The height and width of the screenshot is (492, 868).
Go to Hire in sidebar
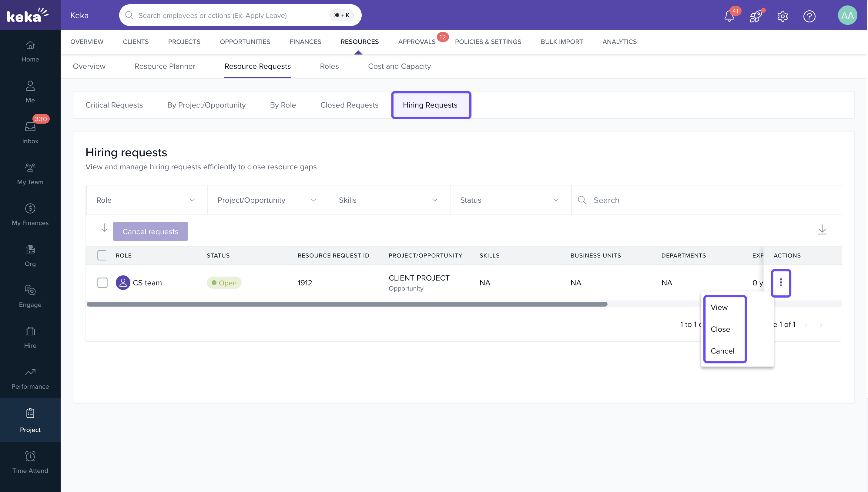(x=30, y=337)
